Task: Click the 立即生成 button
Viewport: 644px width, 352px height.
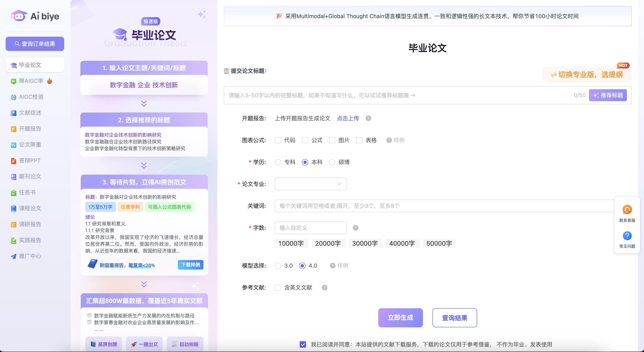Action: coord(400,318)
